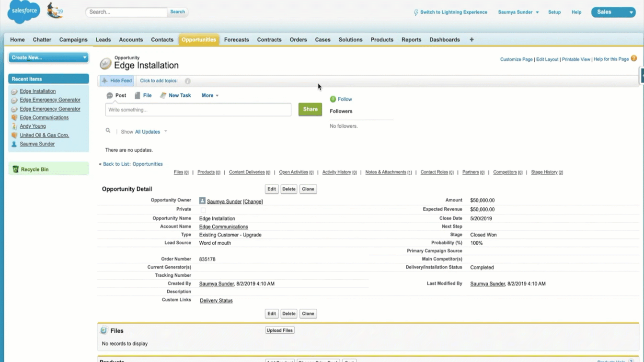The image size is (644, 362).
Task: Click the Upload Files button
Action: tap(280, 330)
